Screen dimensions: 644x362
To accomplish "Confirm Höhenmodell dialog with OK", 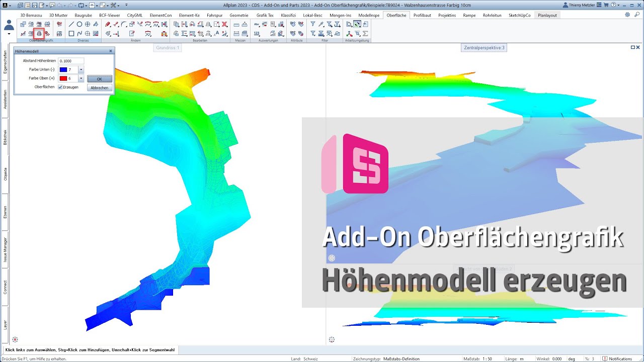I will 99,79.
